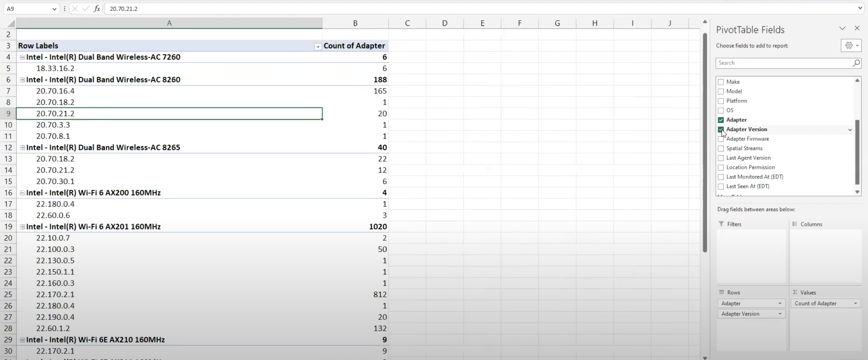Expand the Adapter Version dropdown in Rows

pyautogui.click(x=779, y=314)
